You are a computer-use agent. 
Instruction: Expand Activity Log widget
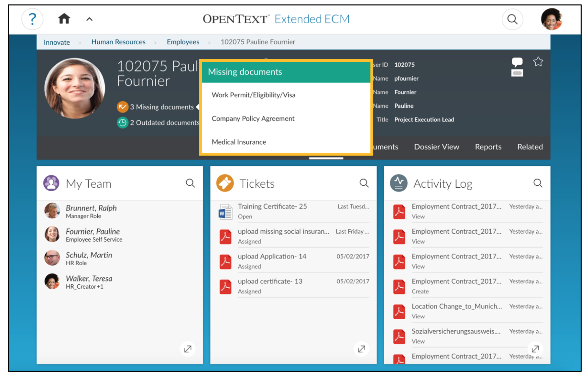[535, 349]
